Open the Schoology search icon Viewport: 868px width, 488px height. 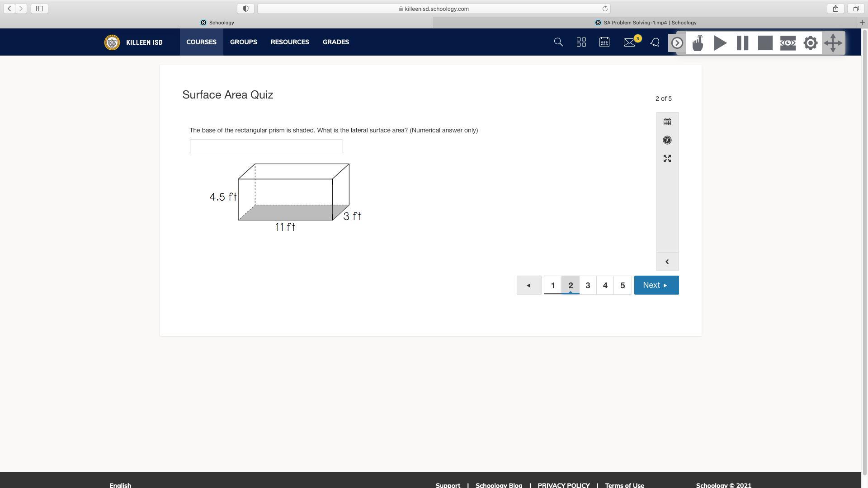tap(558, 42)
